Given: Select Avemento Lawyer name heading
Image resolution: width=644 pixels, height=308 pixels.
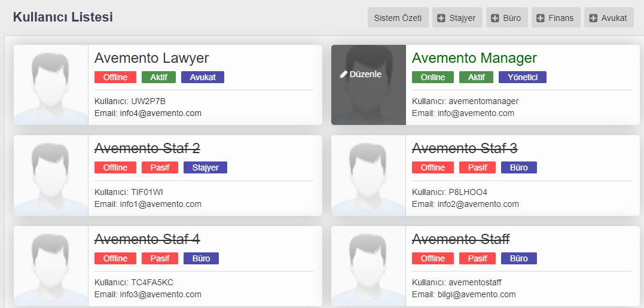Looking at the screenshot, I should coord(151,58).
